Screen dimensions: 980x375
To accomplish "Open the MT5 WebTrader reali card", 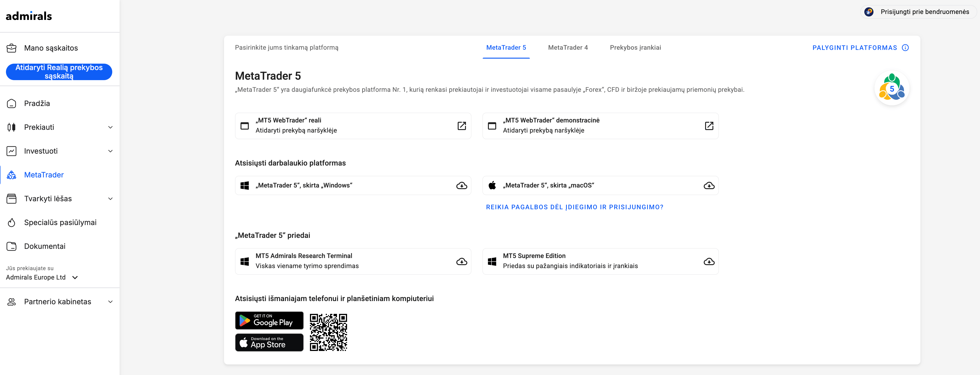I will tap(353, 126).
